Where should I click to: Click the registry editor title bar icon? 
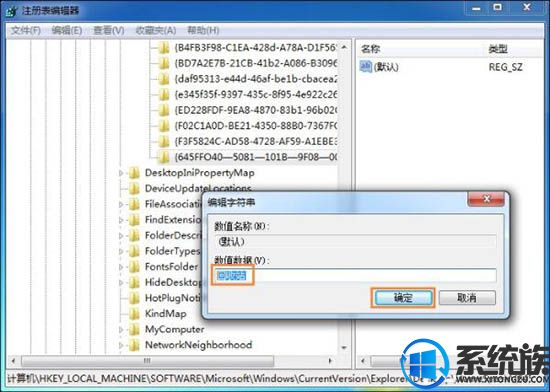pos(11,11)
